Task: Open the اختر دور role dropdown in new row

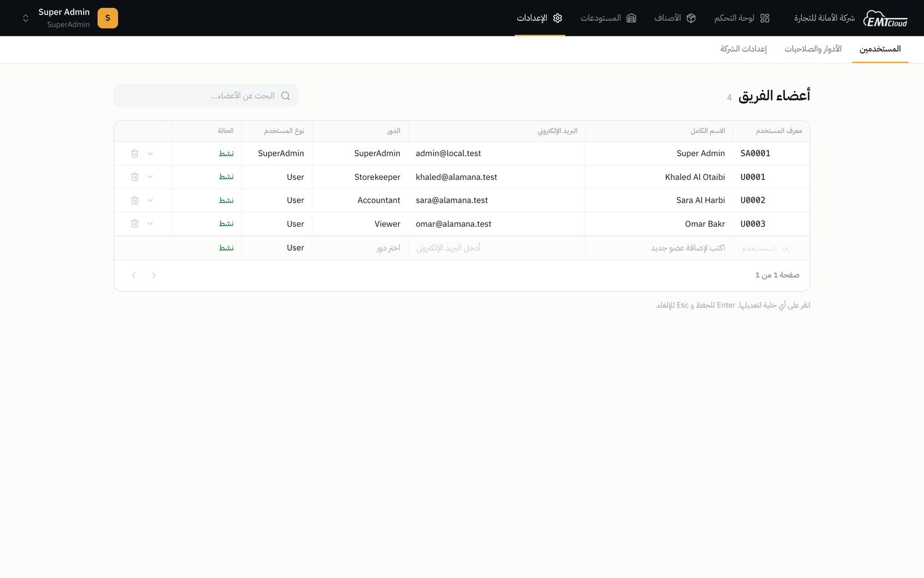Action: [x=360, y=248]
